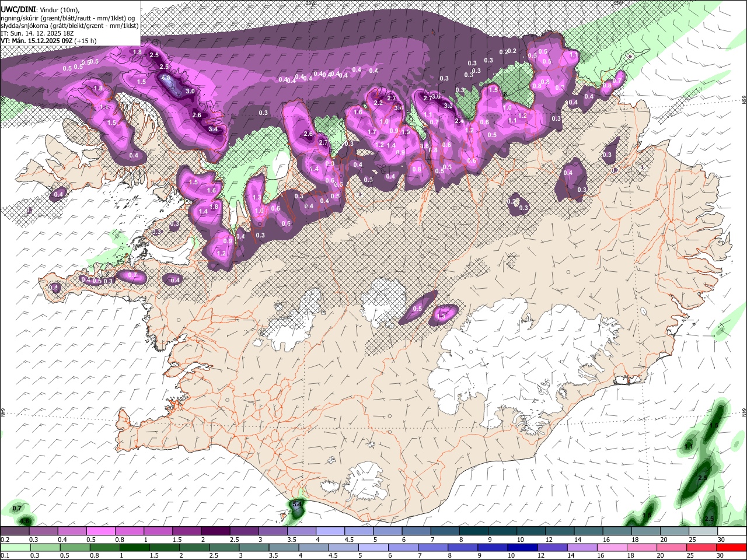Pick rain scale swatch starting at 0.5
Viewport: 747px width, 560px height.
pyautogui.click(x=75, y=547)
